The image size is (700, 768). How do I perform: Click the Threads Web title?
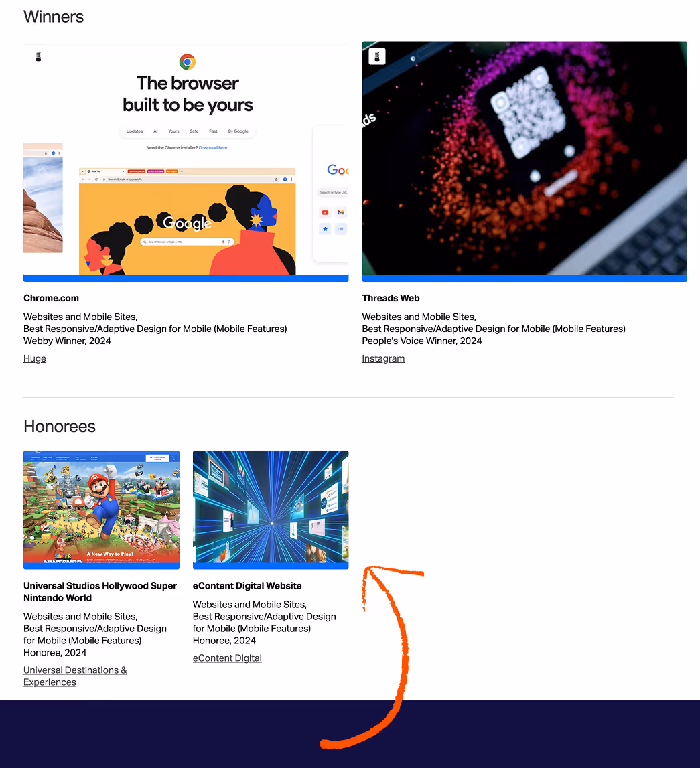391,298
